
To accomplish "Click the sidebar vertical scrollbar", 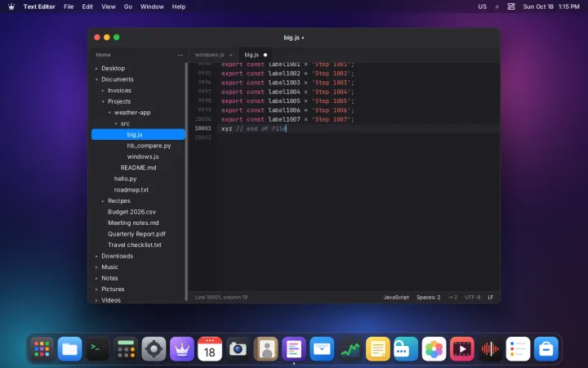I will [186, 182].
